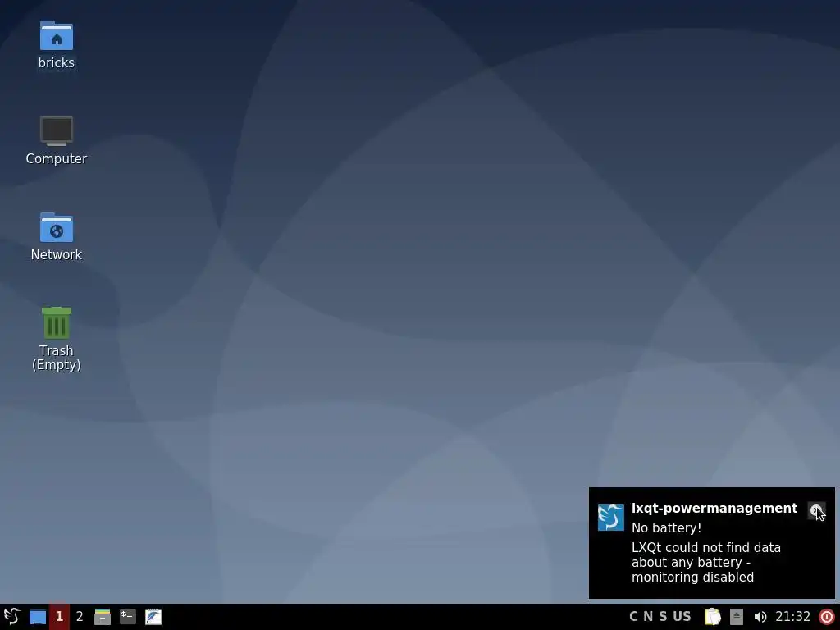The image size is (840, 630).
Task: Click the 21:32 clock
Action: tap(793, 617)
